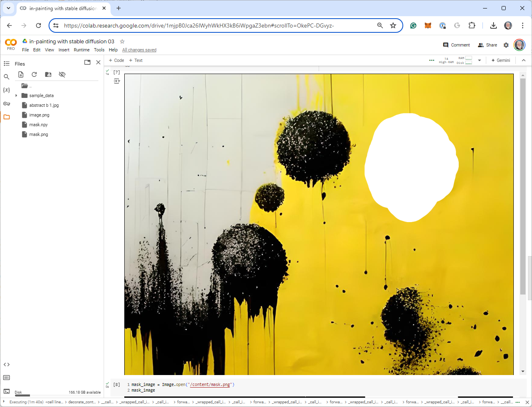
Task: Open the Table of contents sidebar icon
Action: click(6, 64)
